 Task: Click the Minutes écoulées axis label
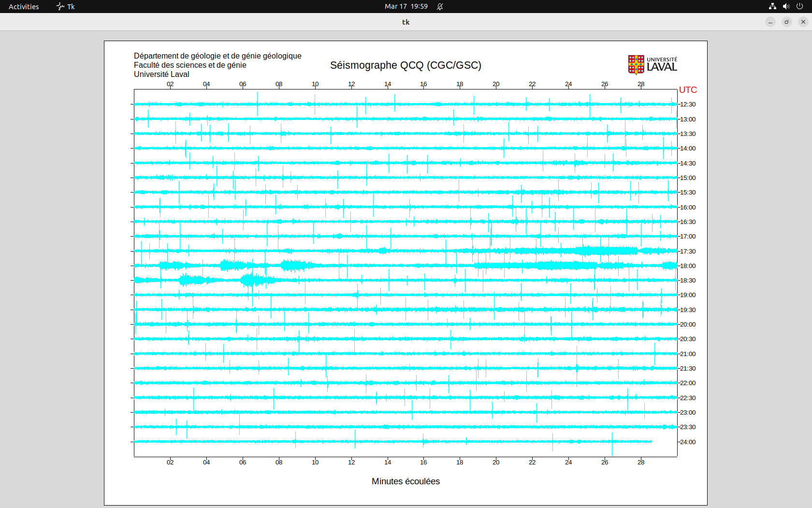(406, 481)
